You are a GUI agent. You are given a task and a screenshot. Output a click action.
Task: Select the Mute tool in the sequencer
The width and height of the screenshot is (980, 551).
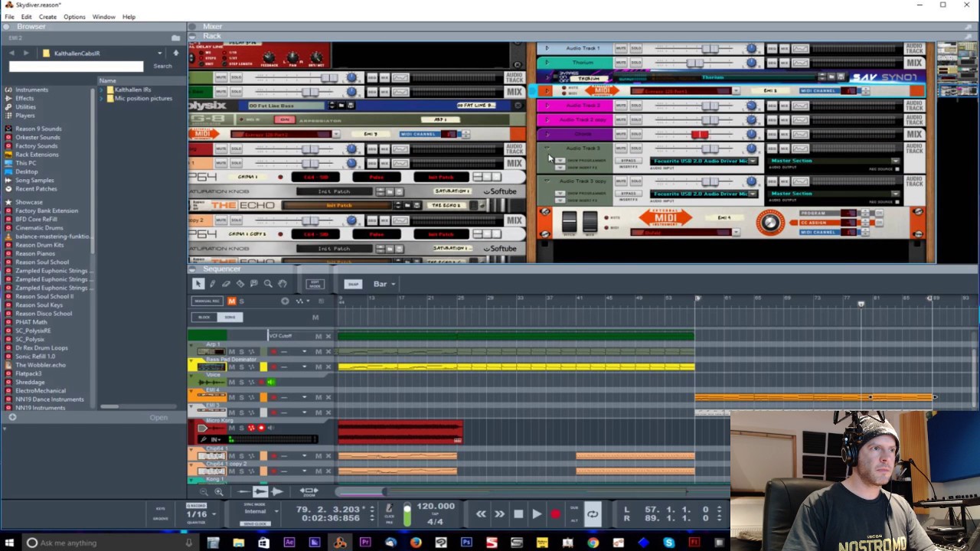point(253,284)
